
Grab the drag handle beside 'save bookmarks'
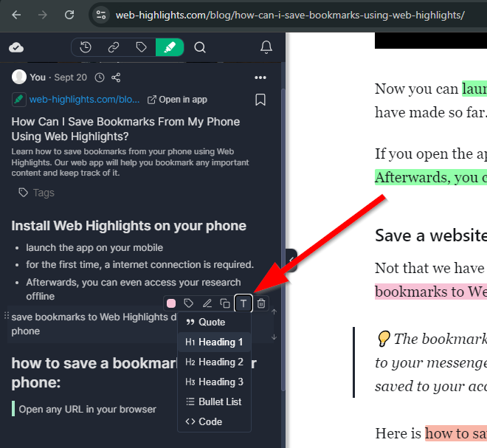click(x=6, y=316)
